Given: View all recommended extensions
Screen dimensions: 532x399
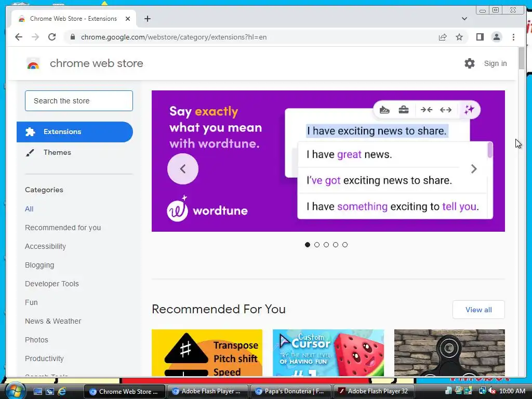Looking at the screenshot, I should click(478, 310).
